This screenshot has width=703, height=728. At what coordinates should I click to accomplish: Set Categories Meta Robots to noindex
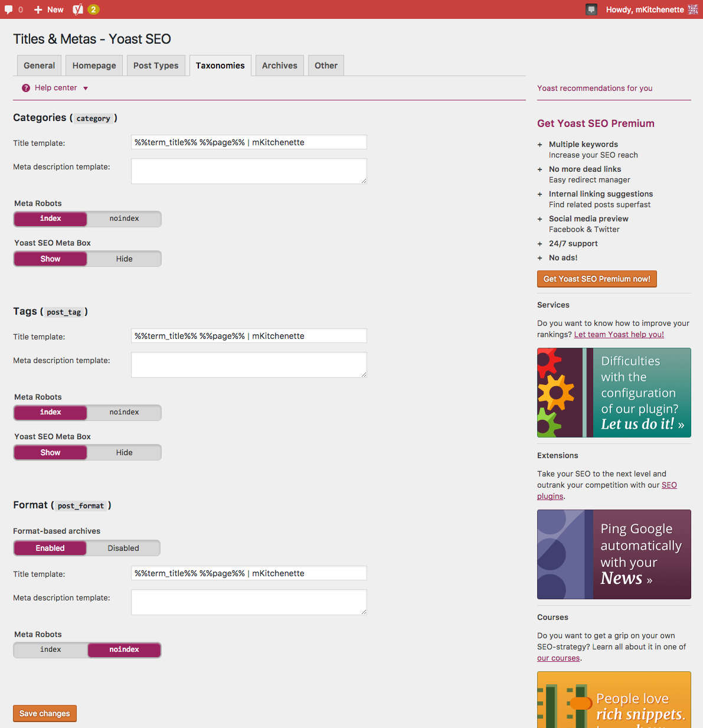click(x=124, y=218)
